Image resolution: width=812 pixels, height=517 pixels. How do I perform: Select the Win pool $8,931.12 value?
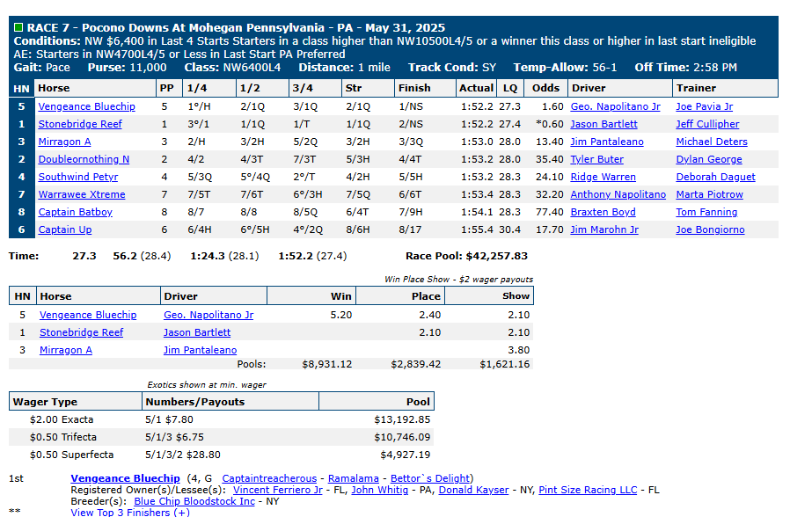click(326, 364)
